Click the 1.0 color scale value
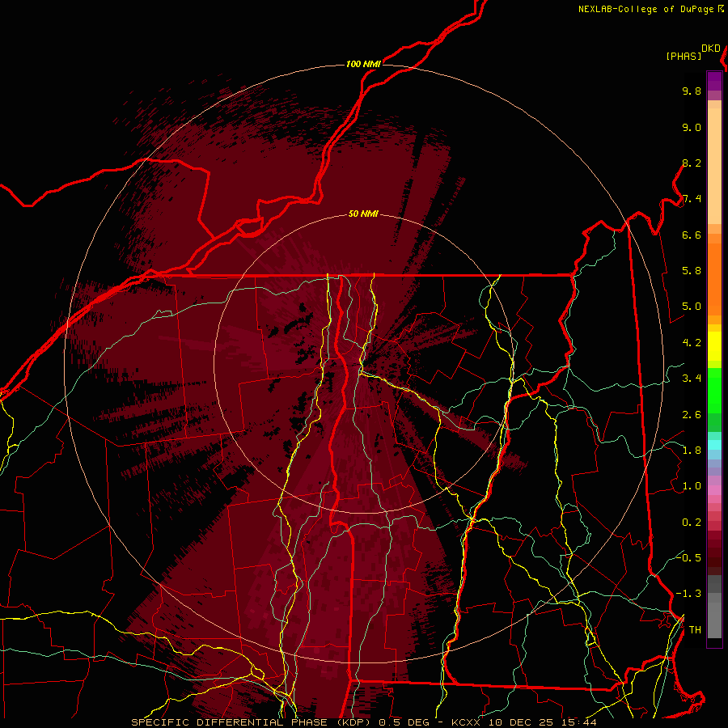728x728 pixels. 692,487
